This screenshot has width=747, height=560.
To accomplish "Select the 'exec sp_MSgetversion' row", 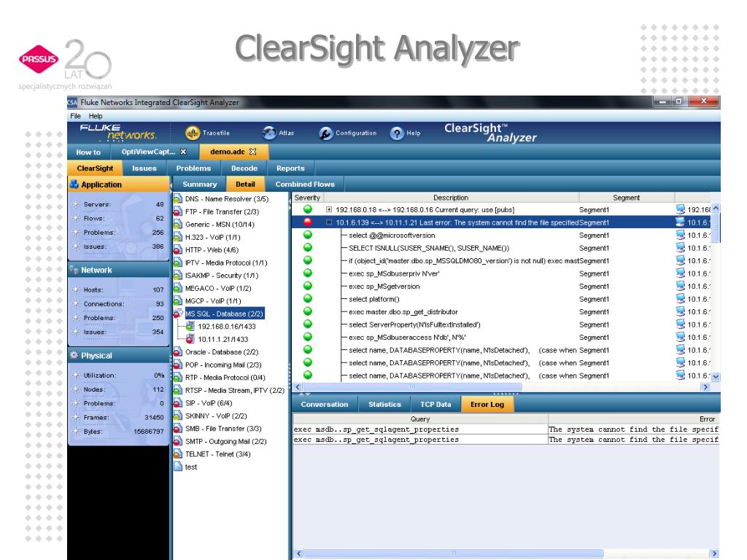I will coord(384,286).
